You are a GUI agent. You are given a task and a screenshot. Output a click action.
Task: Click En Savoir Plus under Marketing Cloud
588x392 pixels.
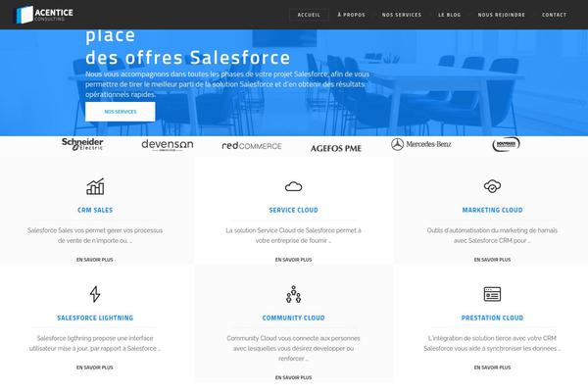492,260
